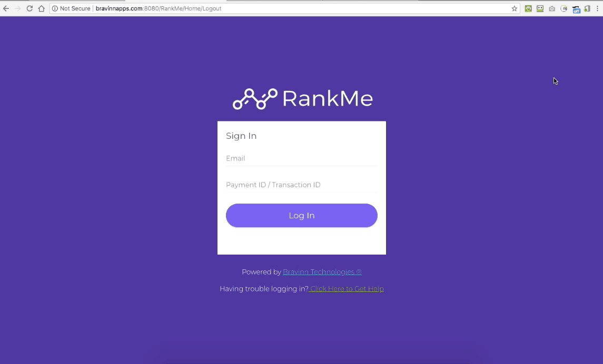The width and height of the screenshot is (603, 364).
Task: Open the camera screenshot extension
Action: pyautogui.click(x=552, y=8)
